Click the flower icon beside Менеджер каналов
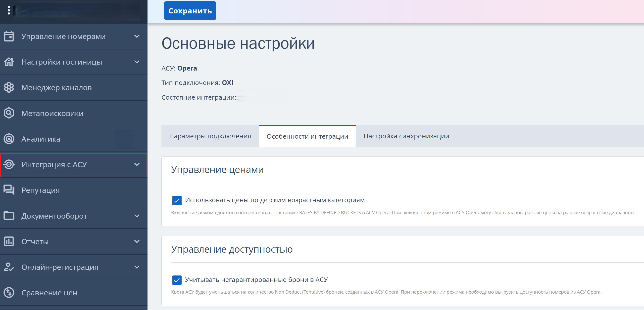Viewport: 644px width, 310px height. coord(9,88)
